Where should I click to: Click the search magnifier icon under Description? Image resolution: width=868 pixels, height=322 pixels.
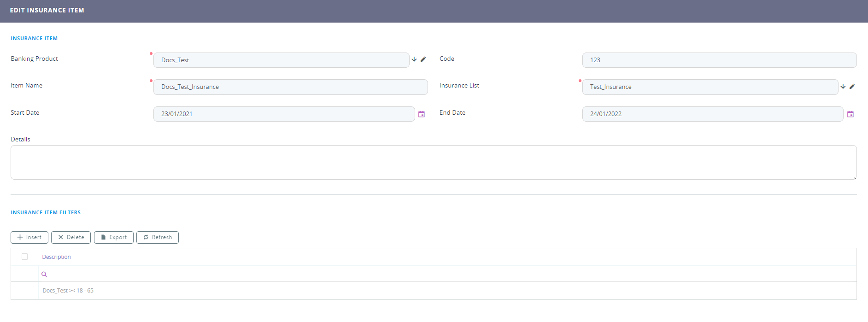[x=44, y=274]
